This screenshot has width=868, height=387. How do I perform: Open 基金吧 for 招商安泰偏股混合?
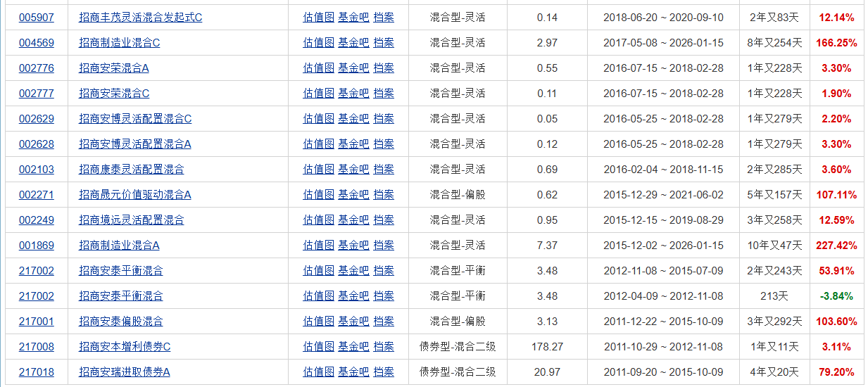coord(353,322)
